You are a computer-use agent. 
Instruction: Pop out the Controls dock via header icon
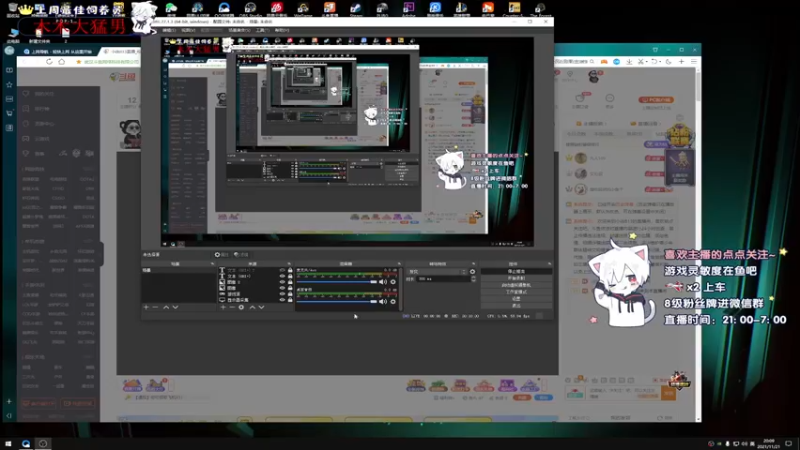(x=549, y=264)
